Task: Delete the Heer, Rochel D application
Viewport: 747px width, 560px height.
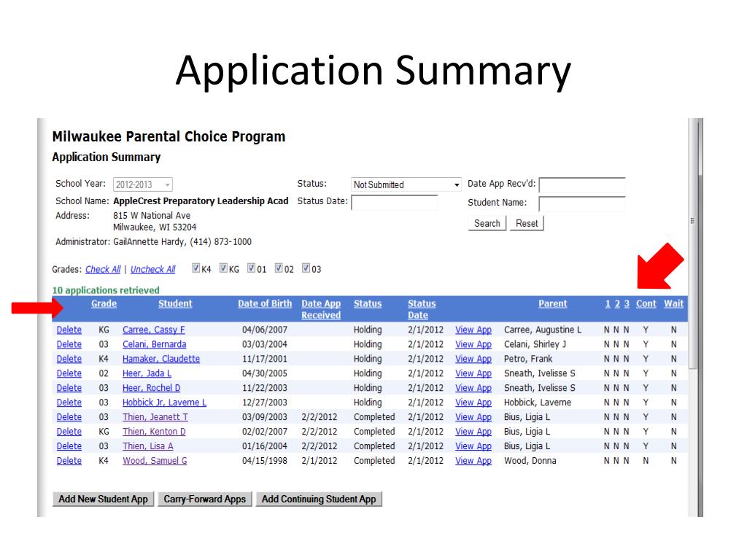Action: tap(69, 388)
